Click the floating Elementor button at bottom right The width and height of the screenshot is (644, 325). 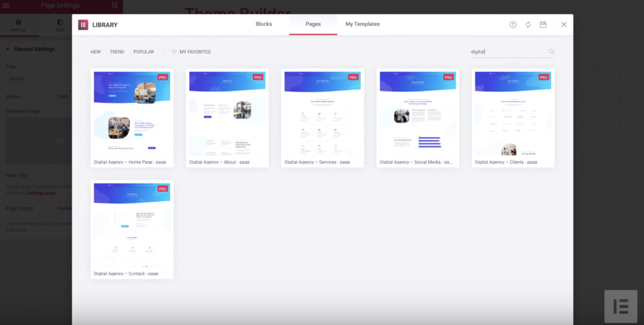[x=620, y=306]
